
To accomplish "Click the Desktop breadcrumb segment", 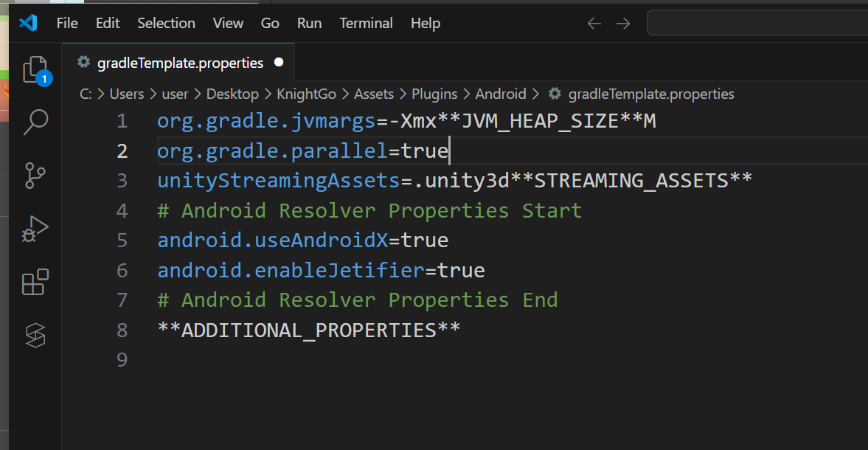I will [x=232, y=94].
